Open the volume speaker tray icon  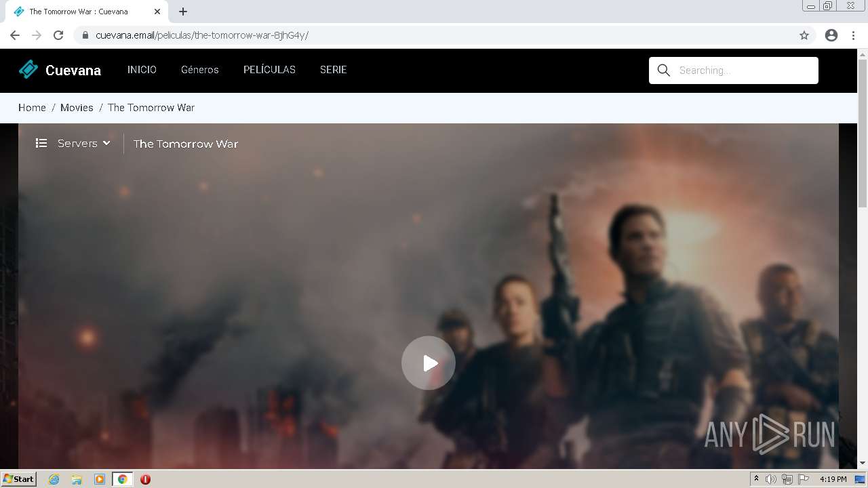[x=771, y=479]
